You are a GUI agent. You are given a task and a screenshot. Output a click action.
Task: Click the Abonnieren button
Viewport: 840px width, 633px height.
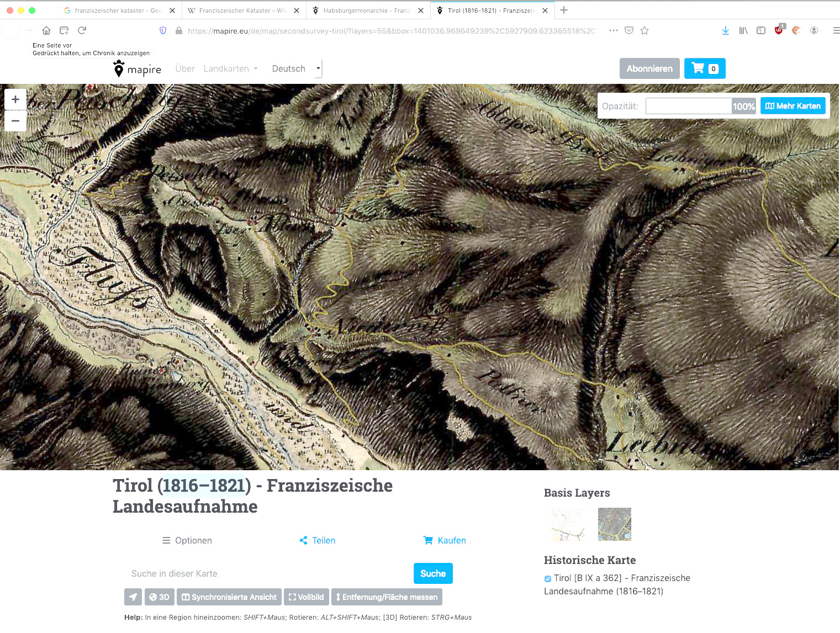[x=649, y=68]
